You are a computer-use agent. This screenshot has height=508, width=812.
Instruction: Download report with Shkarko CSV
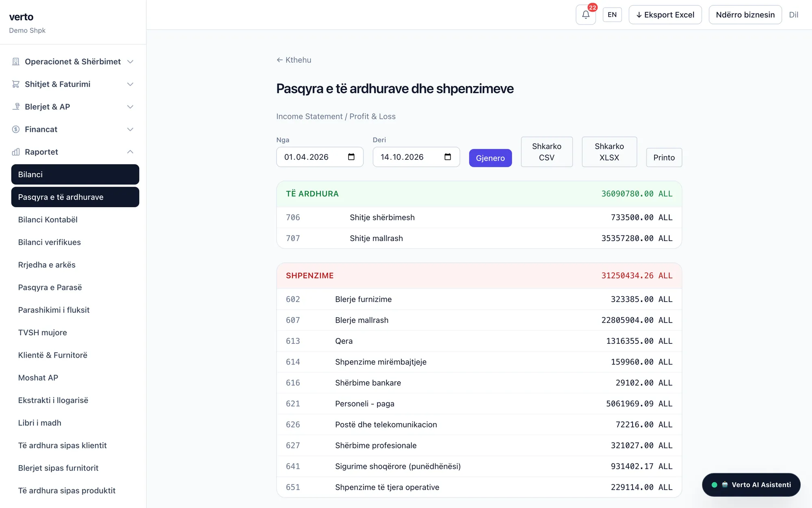[x=546, y=152]
